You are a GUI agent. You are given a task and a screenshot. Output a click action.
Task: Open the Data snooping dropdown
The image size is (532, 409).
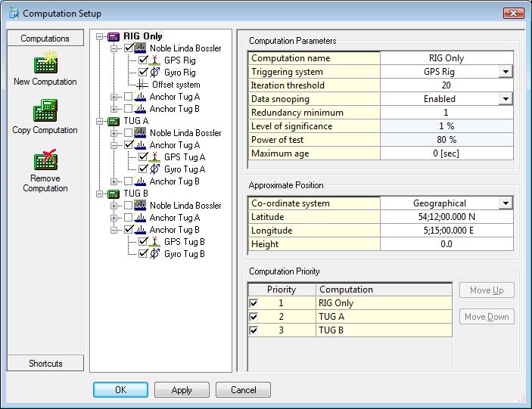click(505, 99)
